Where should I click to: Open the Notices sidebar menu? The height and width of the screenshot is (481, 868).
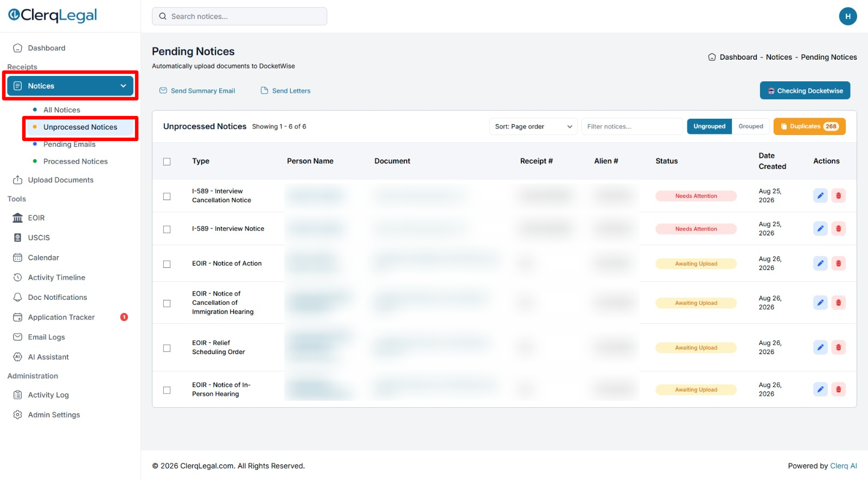click(70, 86)
